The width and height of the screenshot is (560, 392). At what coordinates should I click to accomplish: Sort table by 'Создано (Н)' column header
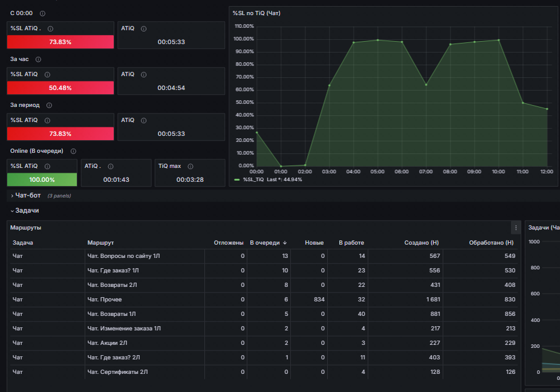click(x=422, y=243)
